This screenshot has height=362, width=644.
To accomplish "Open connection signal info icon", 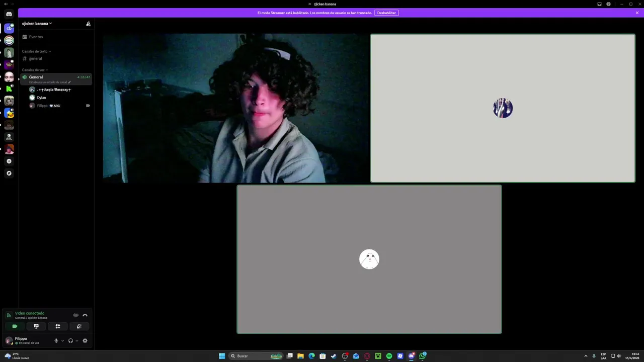I will 9,315.
